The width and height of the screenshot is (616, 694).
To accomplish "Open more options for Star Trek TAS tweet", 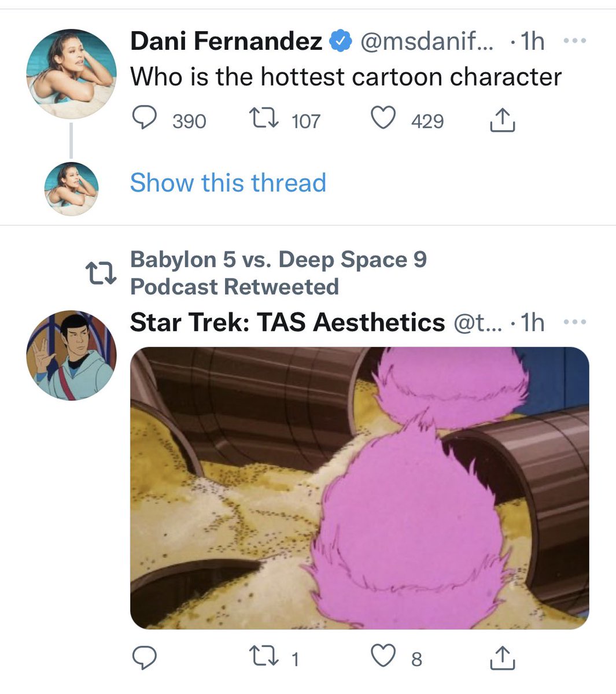I will pyautogui.click(x=574, y=322).
